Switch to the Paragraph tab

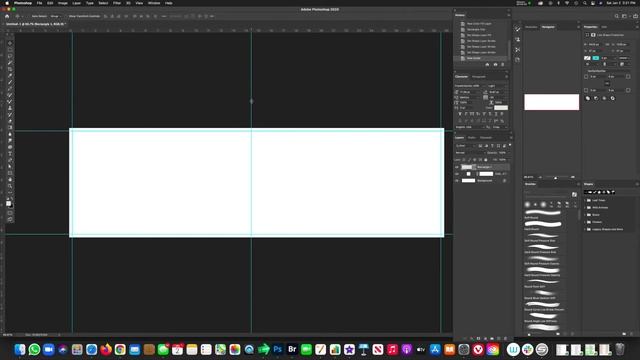[479, 77]
